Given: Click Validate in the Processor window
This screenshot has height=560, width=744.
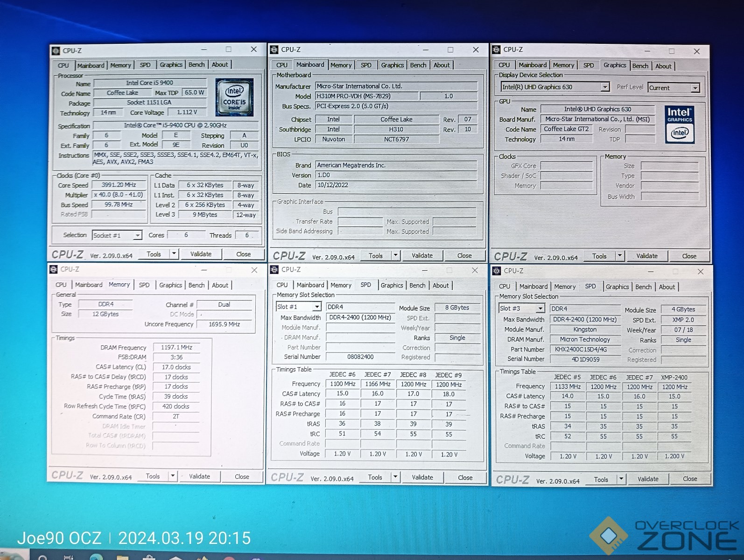Looking at the screenshot, I should [x=201, y=254].
